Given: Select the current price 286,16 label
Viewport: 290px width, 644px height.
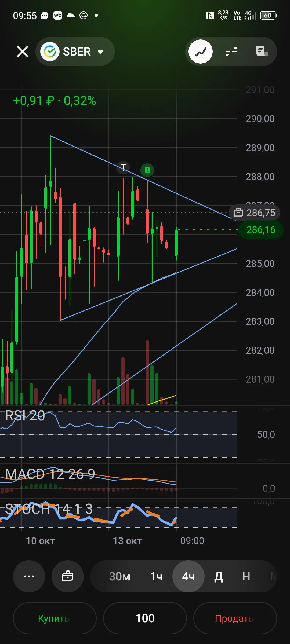Looking at the screenshot, I should pos(261,230).
